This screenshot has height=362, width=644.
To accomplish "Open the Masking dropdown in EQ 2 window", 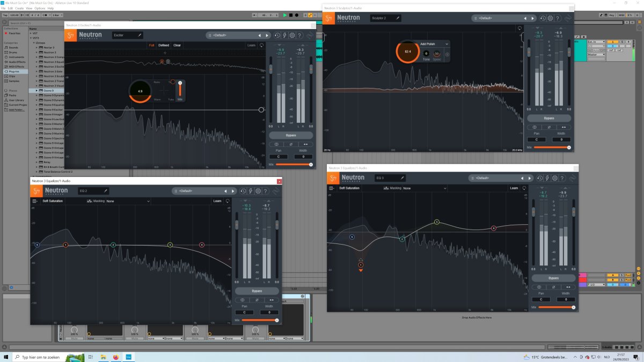I will click(128, 201).
